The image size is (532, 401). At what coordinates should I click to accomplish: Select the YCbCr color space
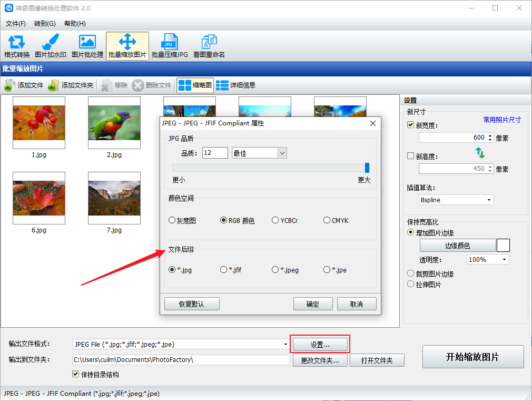tap(275, 220)
